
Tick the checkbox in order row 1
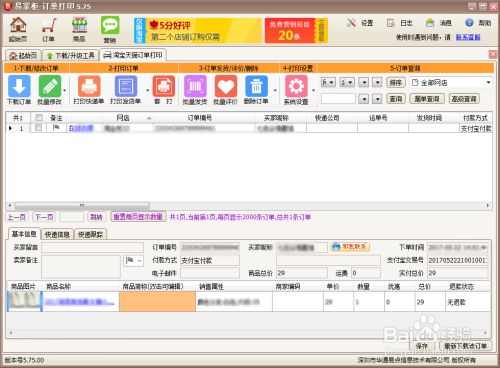[x=39, y=127]
